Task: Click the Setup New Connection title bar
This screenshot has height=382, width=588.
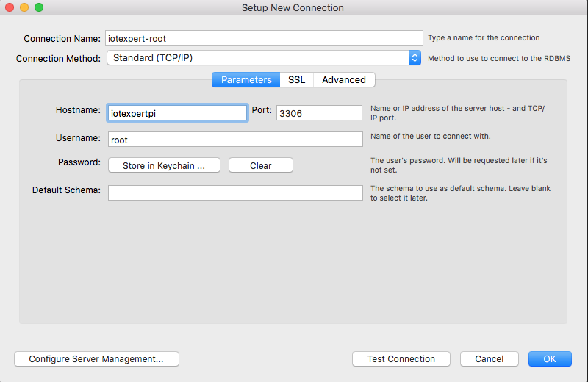Action: pos(293,7)
